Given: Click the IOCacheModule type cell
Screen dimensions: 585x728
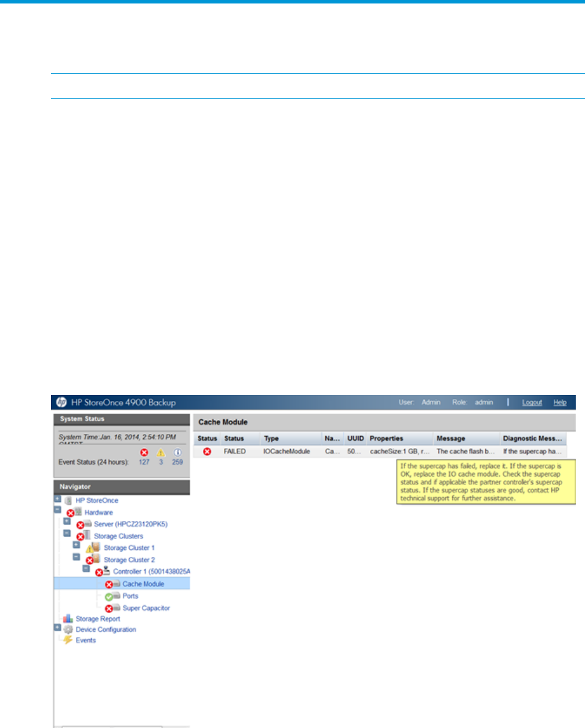Looking at the screenshot, I should click(286, 451).
